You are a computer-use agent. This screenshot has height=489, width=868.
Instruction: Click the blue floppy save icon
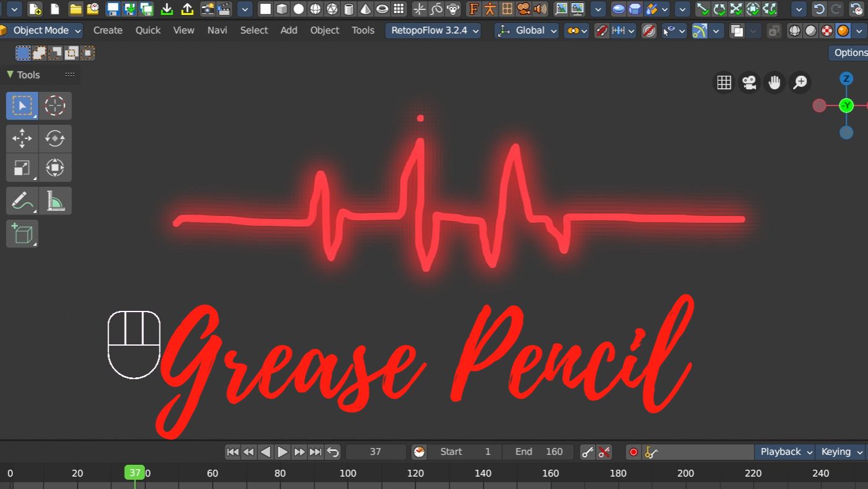pos(113,9)
